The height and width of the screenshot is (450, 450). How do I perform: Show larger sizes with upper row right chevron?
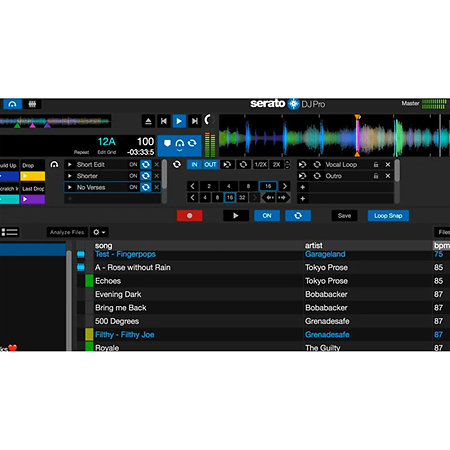pos(285,186)
